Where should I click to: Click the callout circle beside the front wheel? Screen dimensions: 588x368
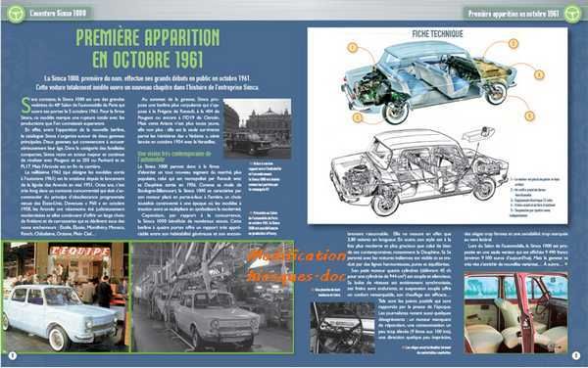coord(529,116)
